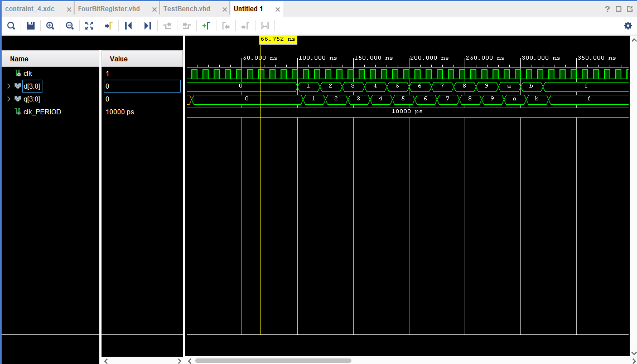Click the Go to Cursor icon
The image size is (637, 364).
(x=109, y=26)
